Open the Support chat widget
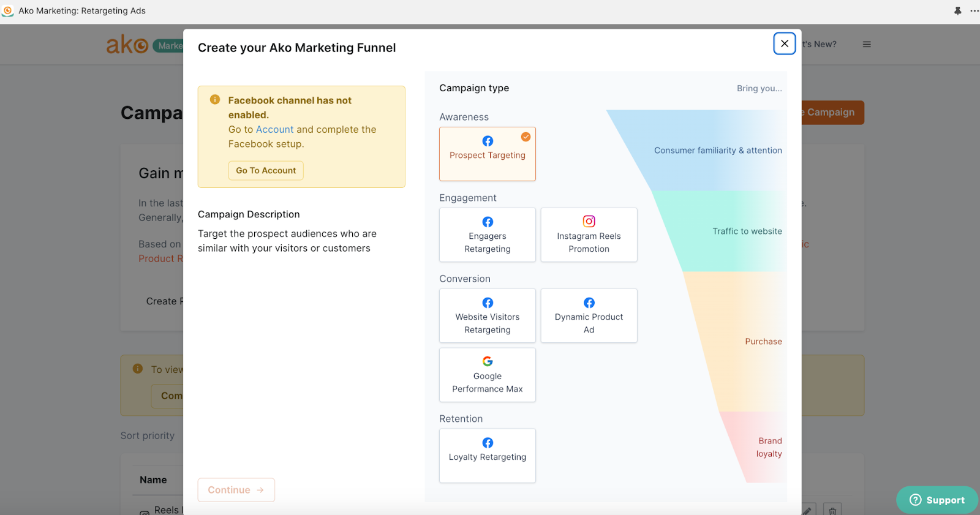The image size is (980, 515). 937,500
